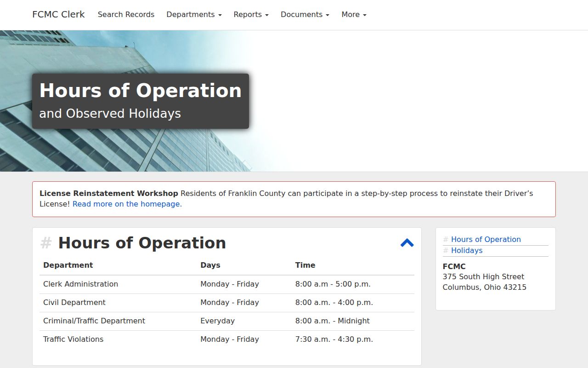
Task: Follow the Read more on the homepage link
Action: click(x=127, y=204)
